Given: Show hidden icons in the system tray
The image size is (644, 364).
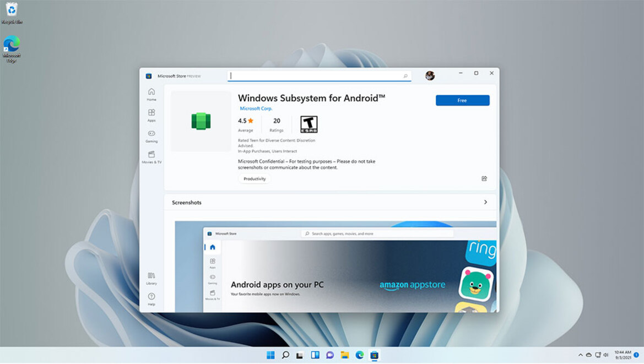Looking at the screenshot, I should click(580, 355).
